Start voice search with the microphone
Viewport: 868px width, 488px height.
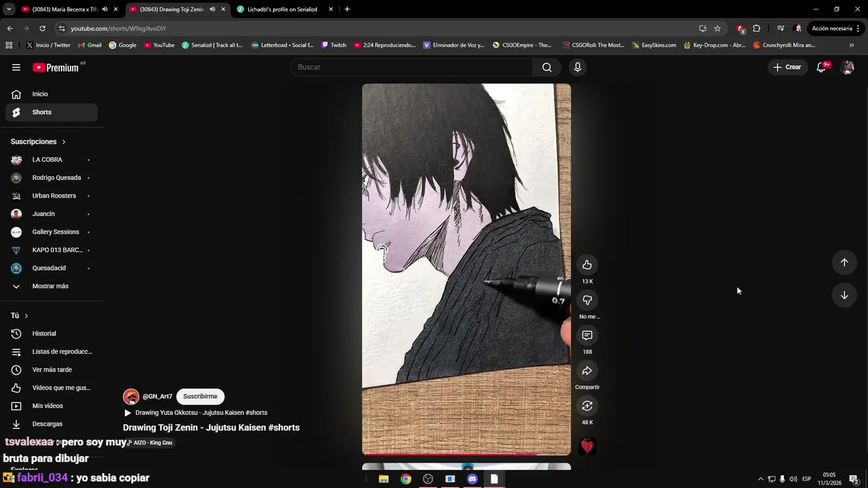point(577,67)
